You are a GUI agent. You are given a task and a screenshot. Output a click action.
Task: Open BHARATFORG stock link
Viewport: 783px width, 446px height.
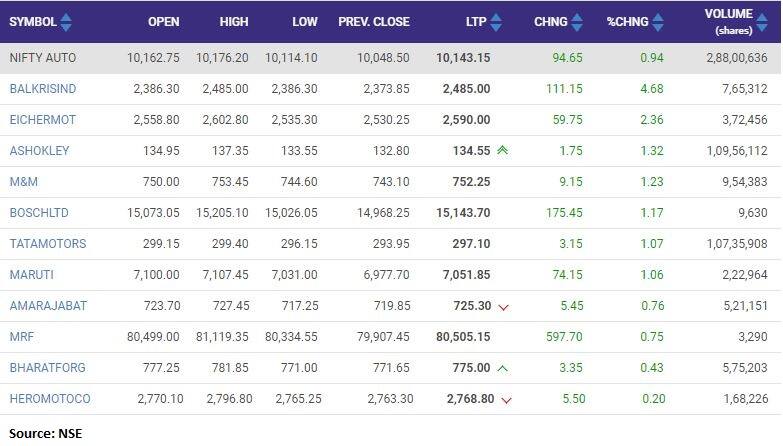click(x=47, y=368)
